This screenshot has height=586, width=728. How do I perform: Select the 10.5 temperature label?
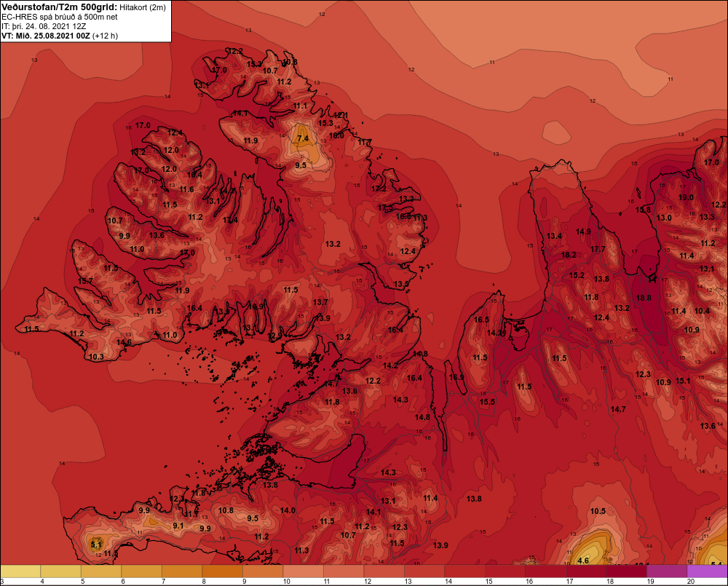[598, 511]
